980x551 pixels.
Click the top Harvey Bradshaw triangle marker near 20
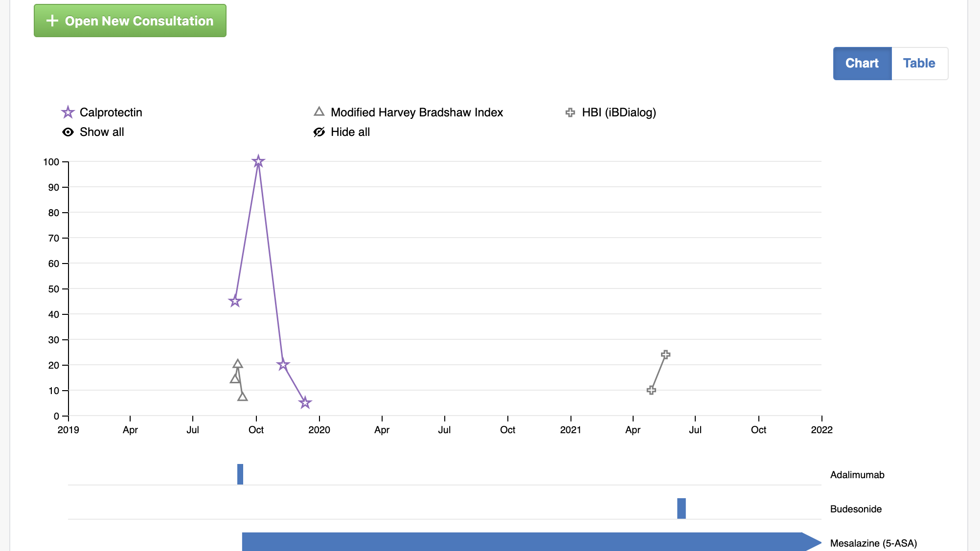237,364
